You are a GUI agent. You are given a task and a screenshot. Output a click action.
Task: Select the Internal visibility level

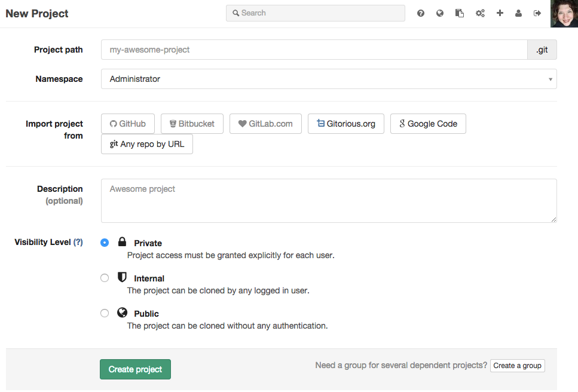click(x=105, y=277)
